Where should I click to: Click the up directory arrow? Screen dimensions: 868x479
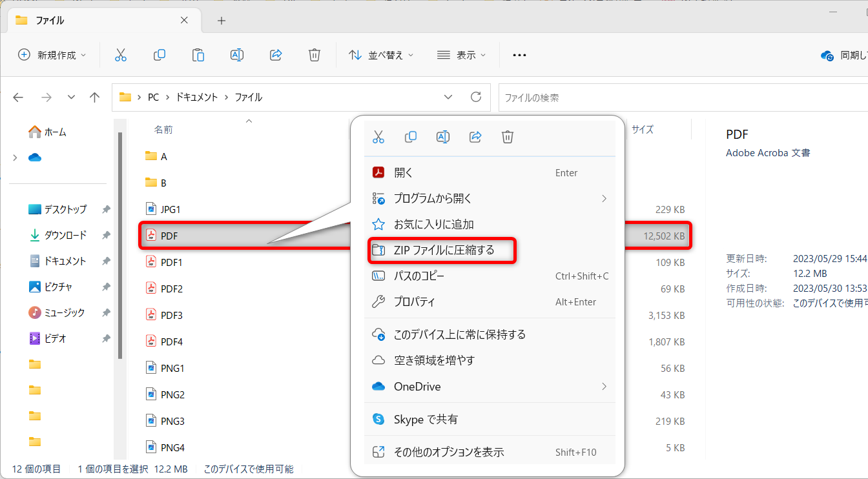point(95,97)
